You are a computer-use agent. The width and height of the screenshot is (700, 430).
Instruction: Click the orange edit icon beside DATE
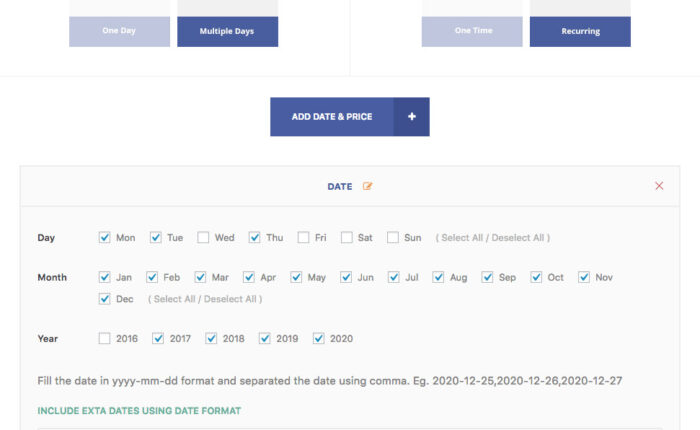click(x=368, y=186)
